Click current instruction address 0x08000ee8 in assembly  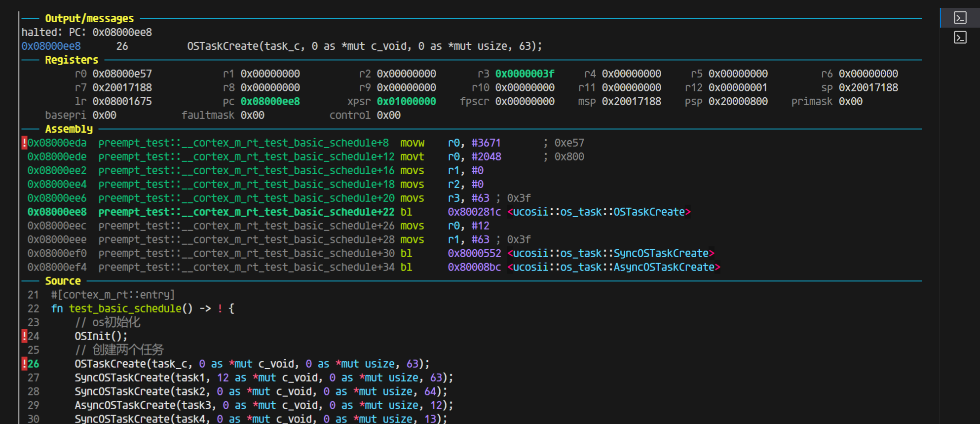coord(57,212)
